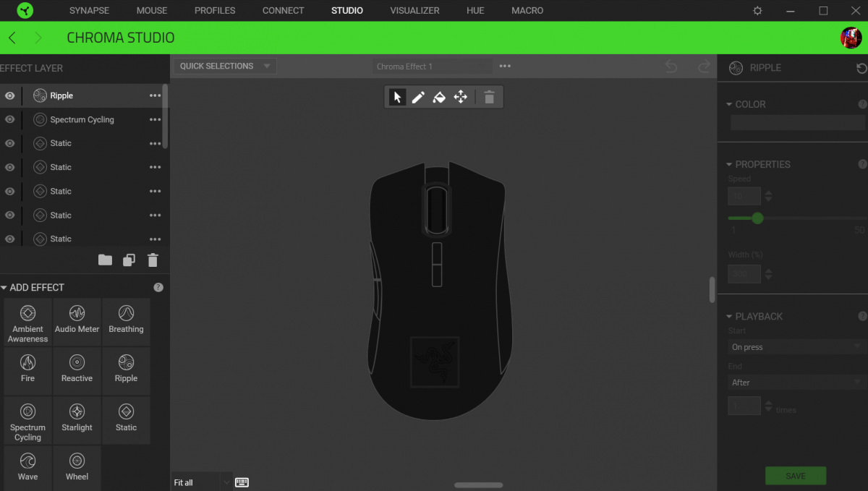Switch to the Mouse tab
This screenshot has width=868, height=491.
pyautogui.click(x=152, y=11)
